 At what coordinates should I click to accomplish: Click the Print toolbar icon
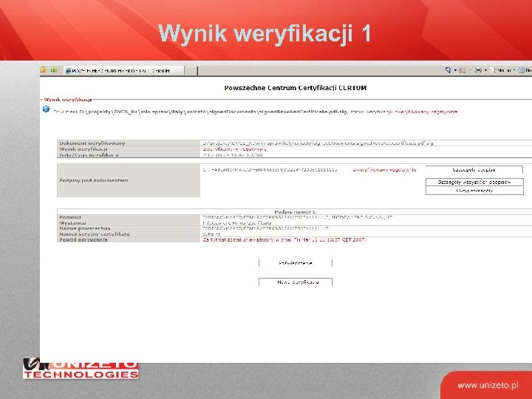[x=478, y=71]
